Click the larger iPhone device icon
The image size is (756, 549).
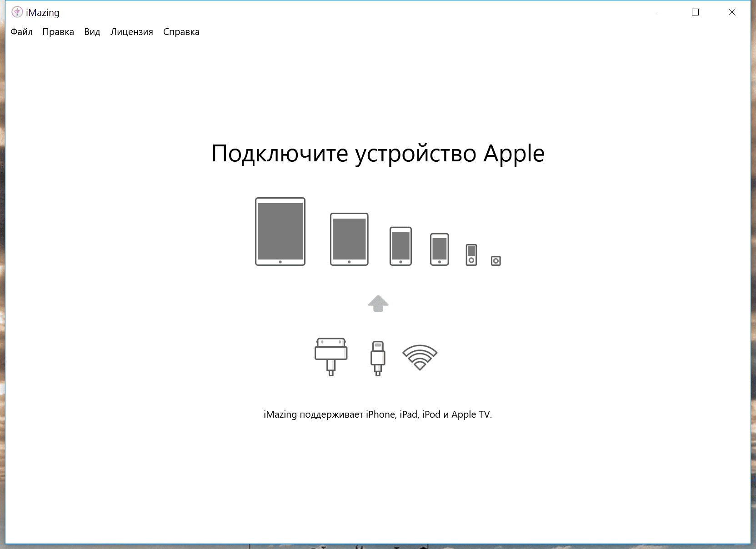(401, 246)
